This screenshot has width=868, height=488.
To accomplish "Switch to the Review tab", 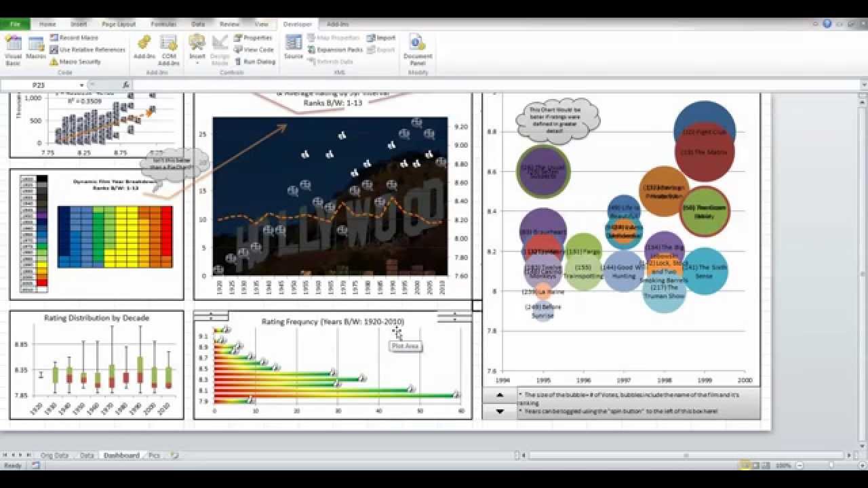I will click(230, 24).
